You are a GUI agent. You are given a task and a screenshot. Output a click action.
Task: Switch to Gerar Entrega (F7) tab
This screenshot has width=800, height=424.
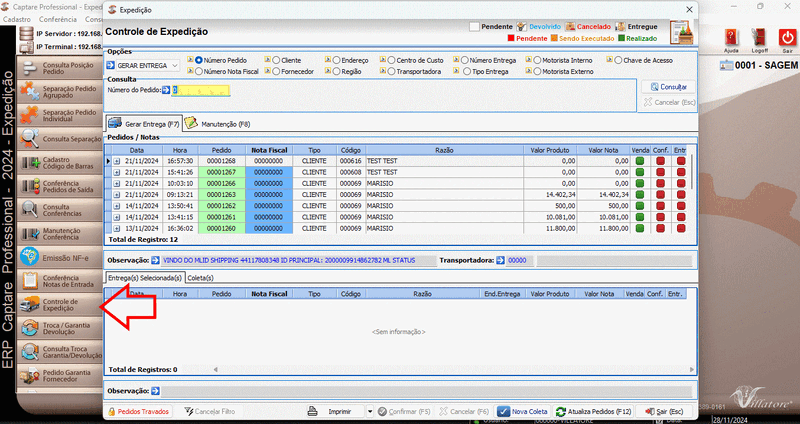coord(143,123)
